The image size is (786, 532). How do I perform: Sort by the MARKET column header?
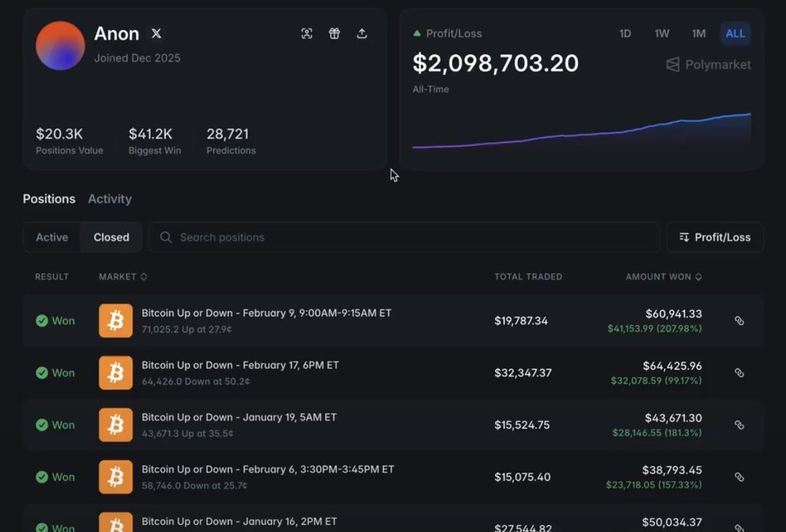(x=123, y=277)
